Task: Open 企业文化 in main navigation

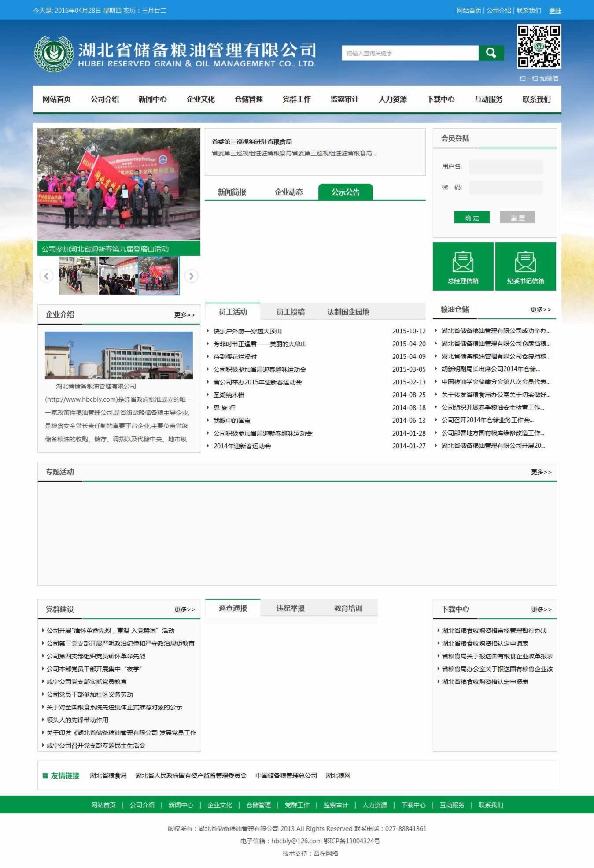Action: (201, 99)
